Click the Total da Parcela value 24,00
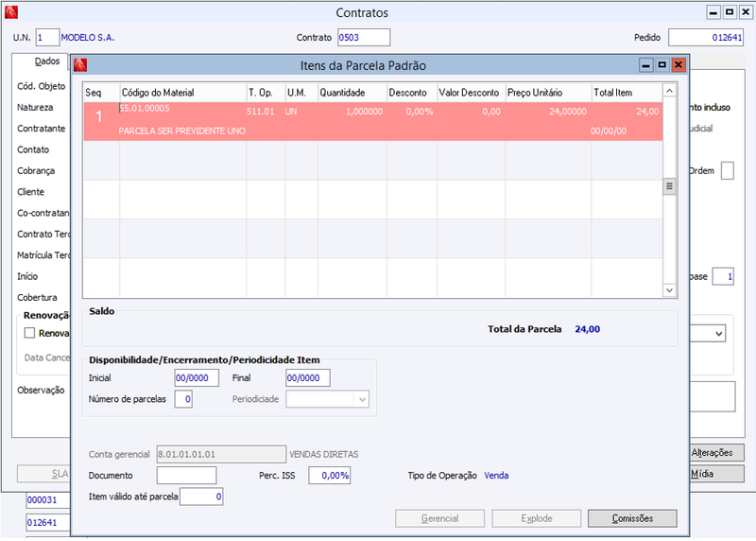Screen dimensions: 756x541 (587, 329)
